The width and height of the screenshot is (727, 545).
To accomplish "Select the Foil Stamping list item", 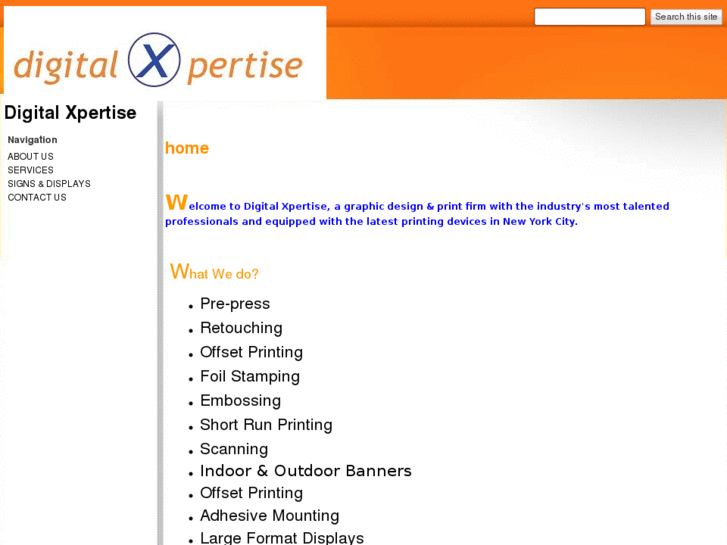I will point(250,376).
